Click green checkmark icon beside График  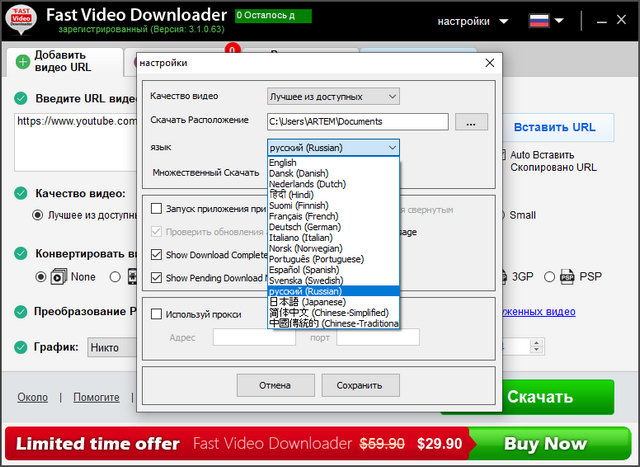[21, 347]
